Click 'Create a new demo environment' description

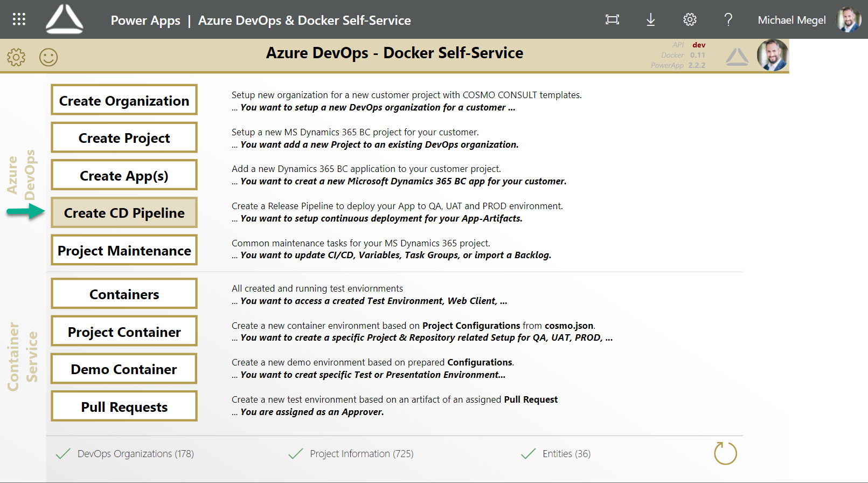(373, 362)
